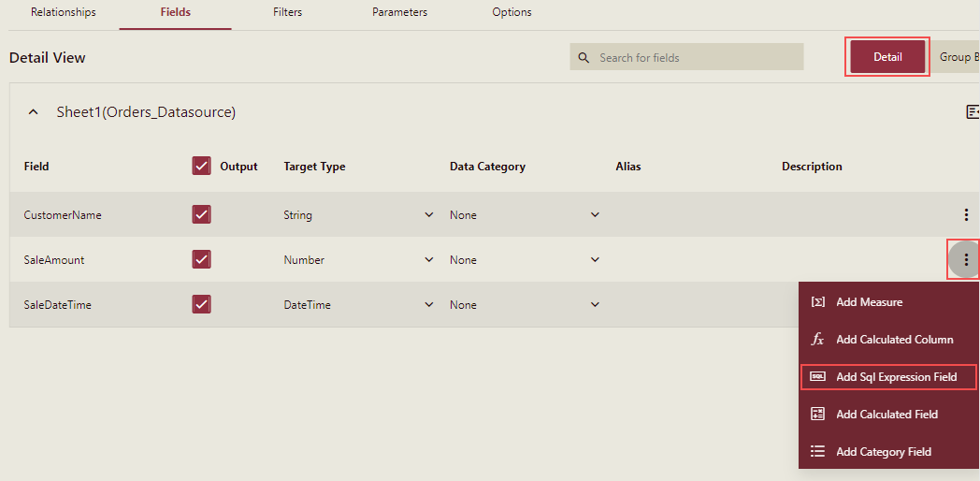Uncheck the SaleDateTime output checkbox
Screen dimensions: 980x481
[x=201, y=305]
